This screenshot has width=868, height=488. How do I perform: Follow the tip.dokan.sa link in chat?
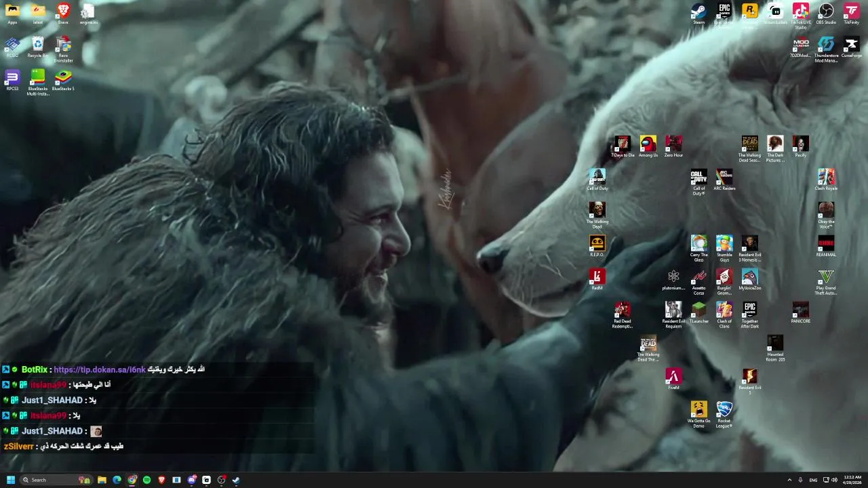tap(100, 369)
